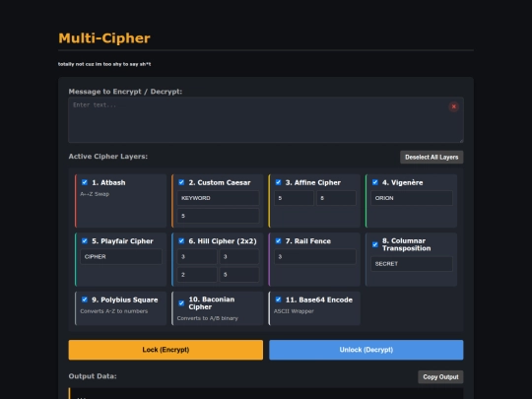Click Deselect All Layers button

tap(432, 157)
